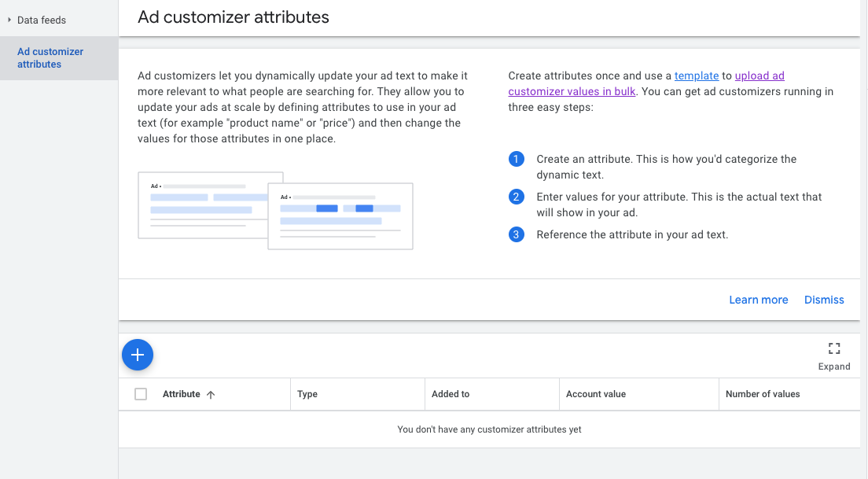Click the numbered step 2 circle

coord(517,197)
